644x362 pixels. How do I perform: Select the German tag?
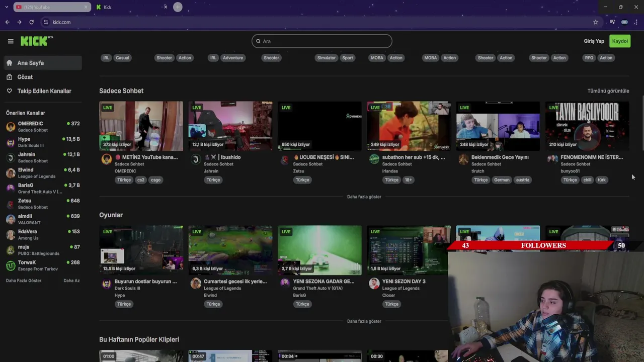tap(502, 180)
